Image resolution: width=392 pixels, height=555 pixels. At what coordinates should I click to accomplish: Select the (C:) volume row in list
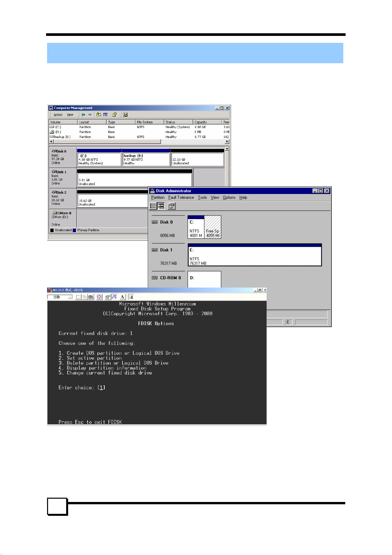click(x=139, y=127)
